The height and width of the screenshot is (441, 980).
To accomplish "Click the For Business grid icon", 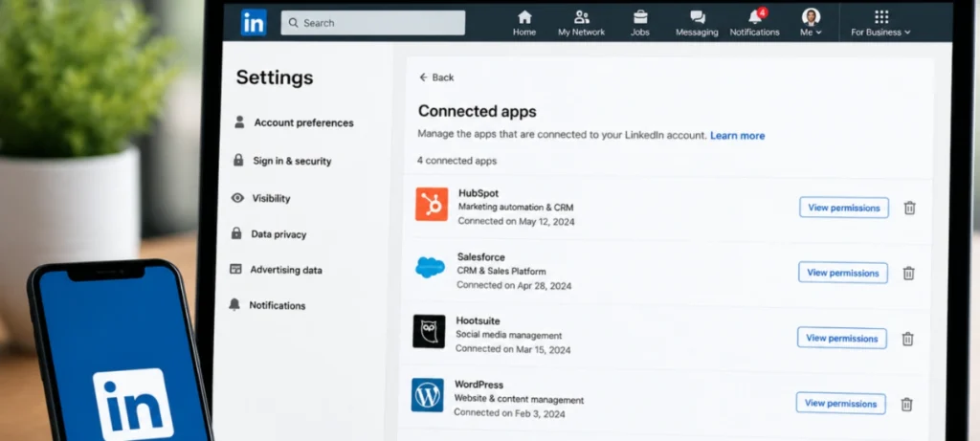I will 881,16.
